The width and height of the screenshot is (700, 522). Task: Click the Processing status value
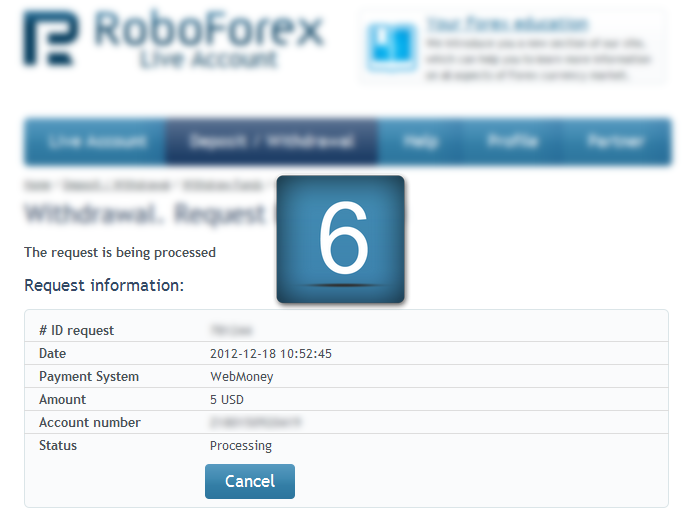pos(241,446)
